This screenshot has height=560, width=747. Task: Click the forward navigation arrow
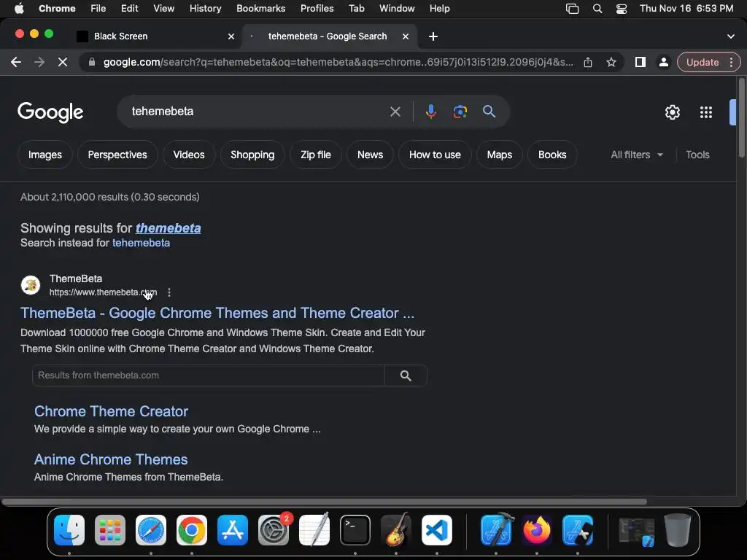(39, 62)
